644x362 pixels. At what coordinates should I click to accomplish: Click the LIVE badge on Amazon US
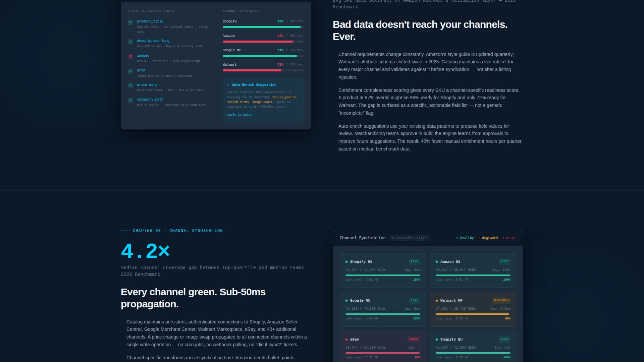click(505, 261)
